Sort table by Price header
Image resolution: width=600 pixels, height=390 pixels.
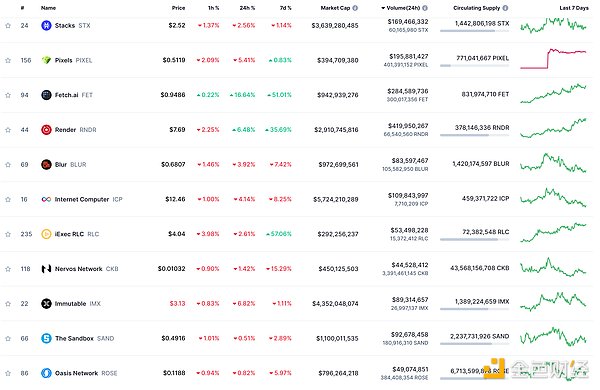pyautogui.click(x=178, y=8)
